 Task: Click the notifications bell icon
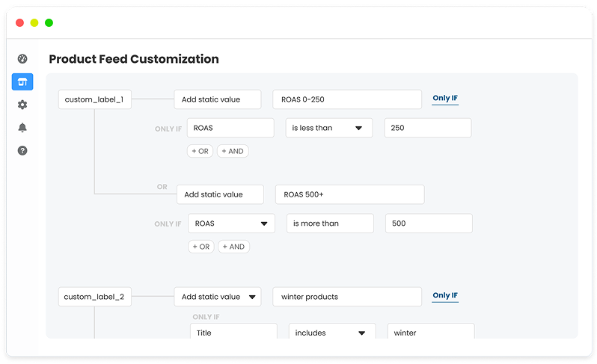(x=22, y=128)
